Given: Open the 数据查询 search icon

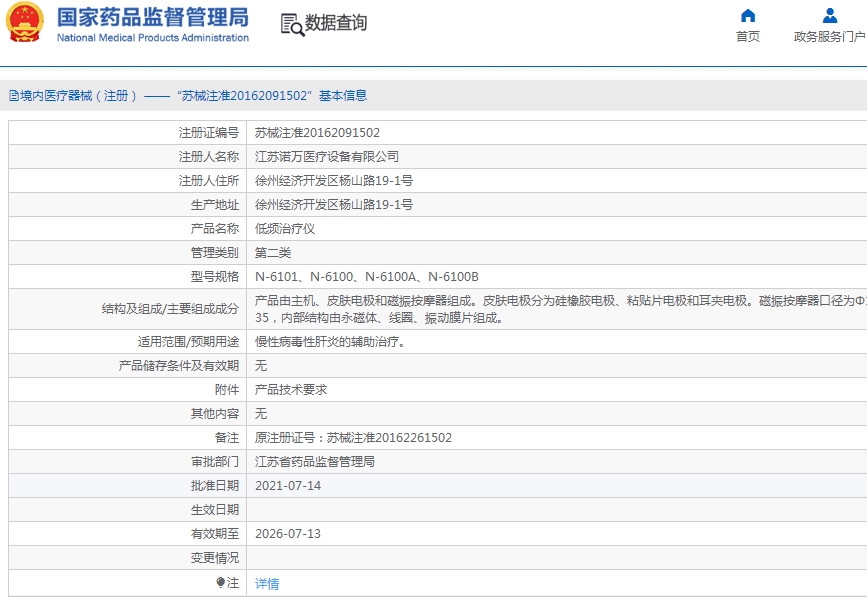Looking at the screenshot, I should [x=292, y=25].
